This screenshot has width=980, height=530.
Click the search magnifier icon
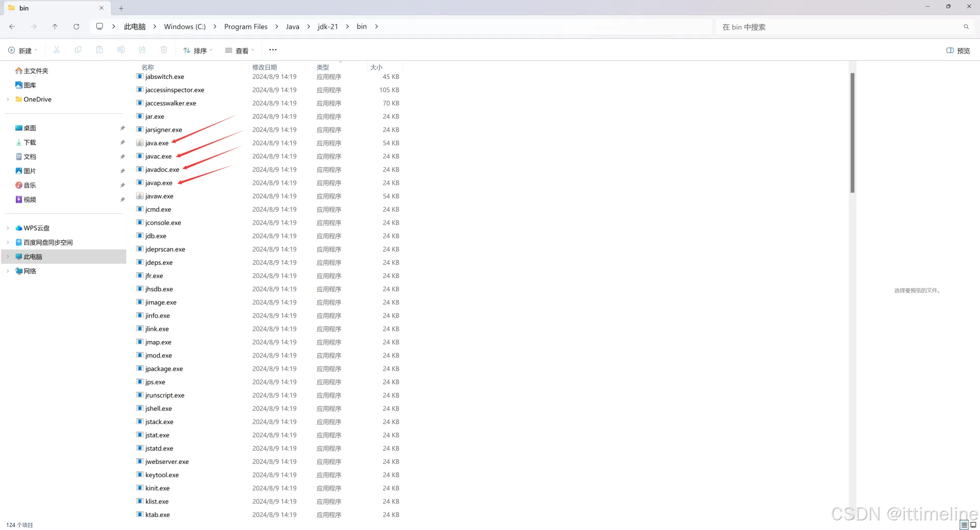point(966,27)
